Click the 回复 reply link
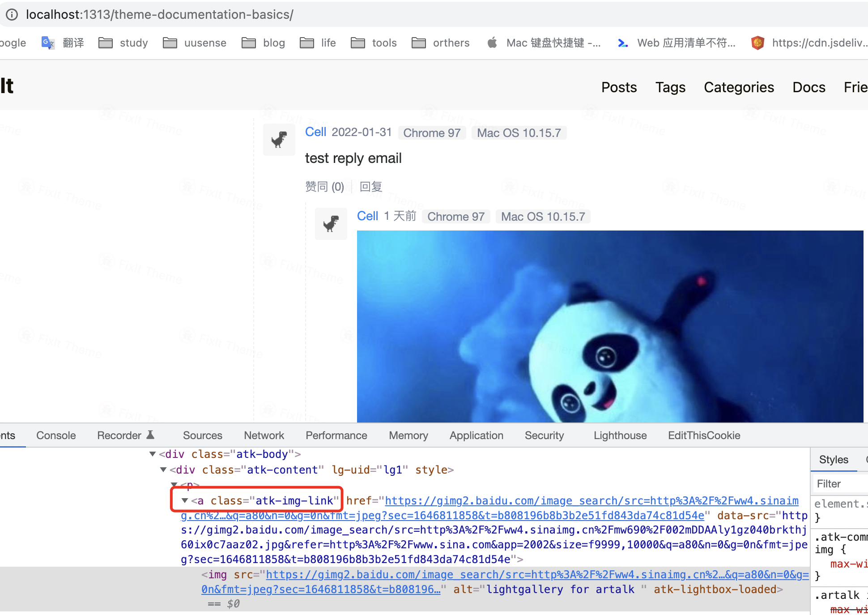 point(371,186)
